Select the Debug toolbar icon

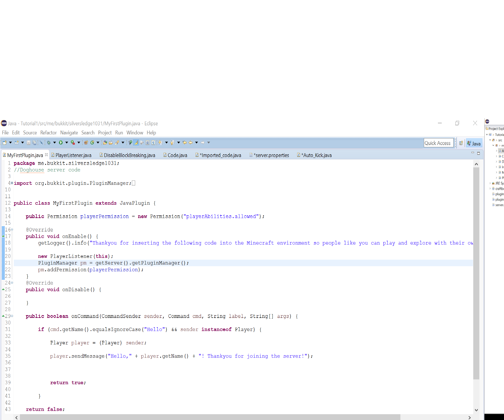[49, 142]
